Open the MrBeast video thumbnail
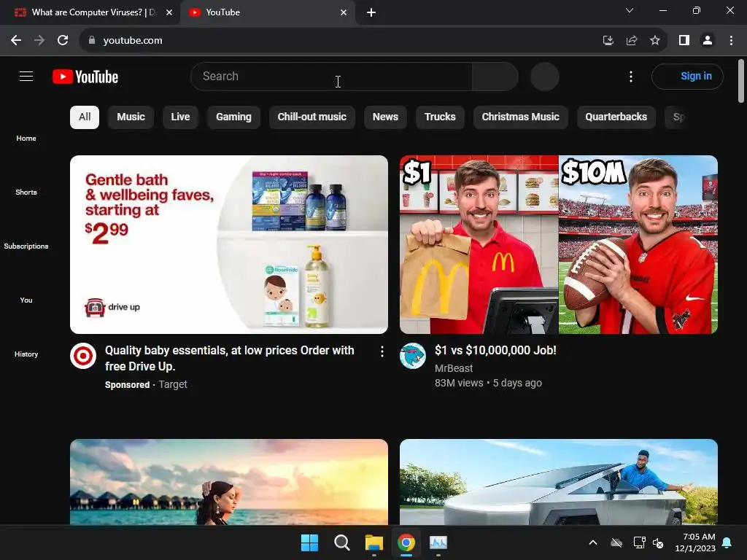This screenshot has height=560, width=747. (559, 244)
